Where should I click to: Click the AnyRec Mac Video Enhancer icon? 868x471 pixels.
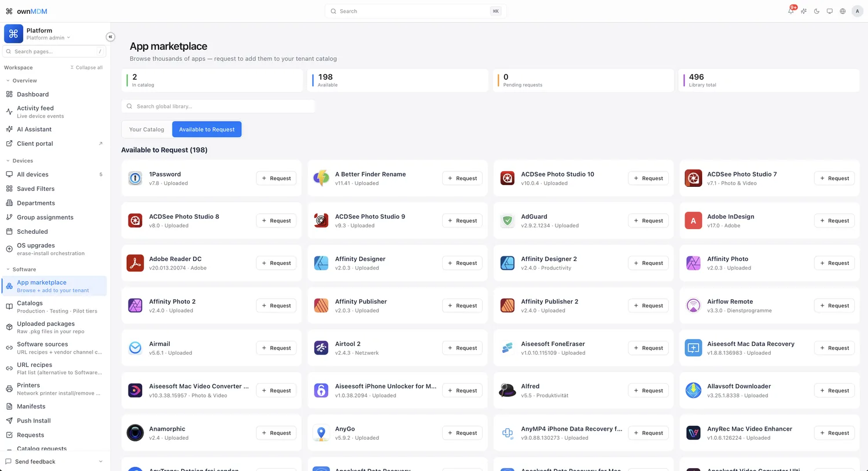point(693,433)
